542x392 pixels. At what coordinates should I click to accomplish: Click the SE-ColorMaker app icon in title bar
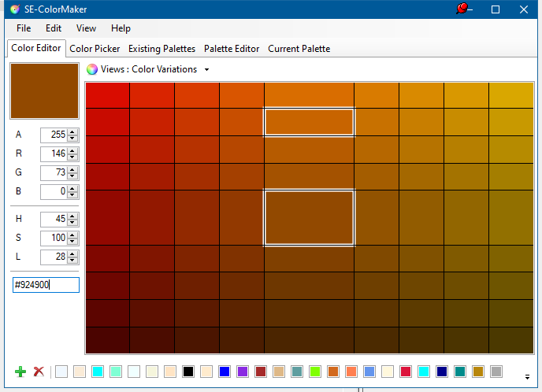(15, 9)
